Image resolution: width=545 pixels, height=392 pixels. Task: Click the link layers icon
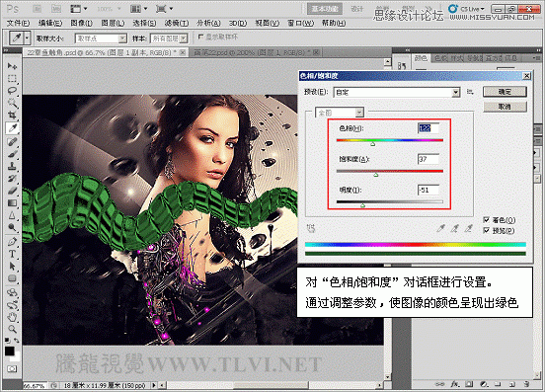pos(440,384)
